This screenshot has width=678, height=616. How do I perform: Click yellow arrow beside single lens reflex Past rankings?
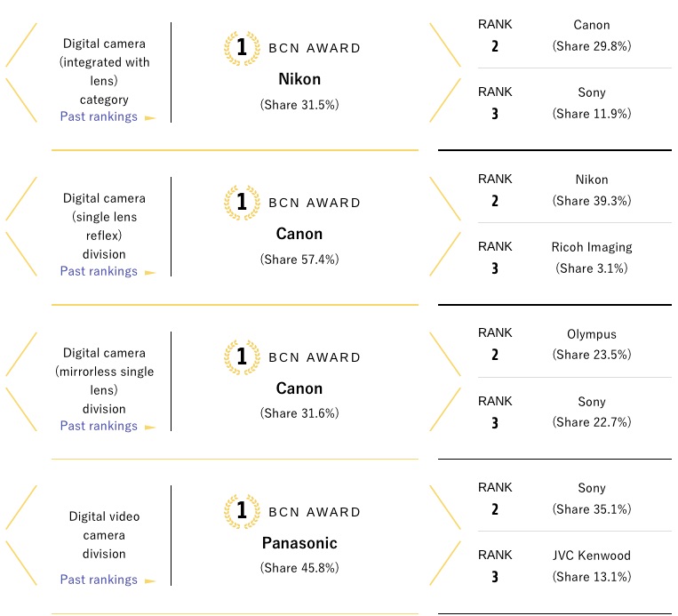click(150, 273)
